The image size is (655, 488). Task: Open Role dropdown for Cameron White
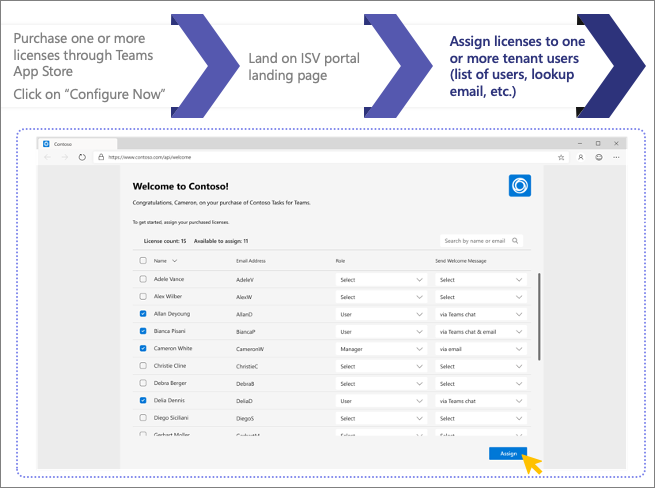tap(381, 349)
